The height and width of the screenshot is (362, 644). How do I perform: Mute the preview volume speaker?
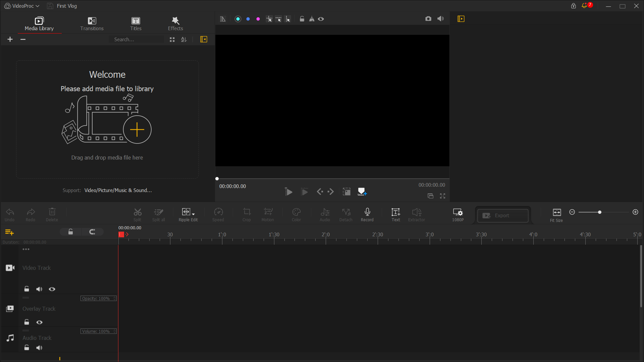click(x=440, y=19)
